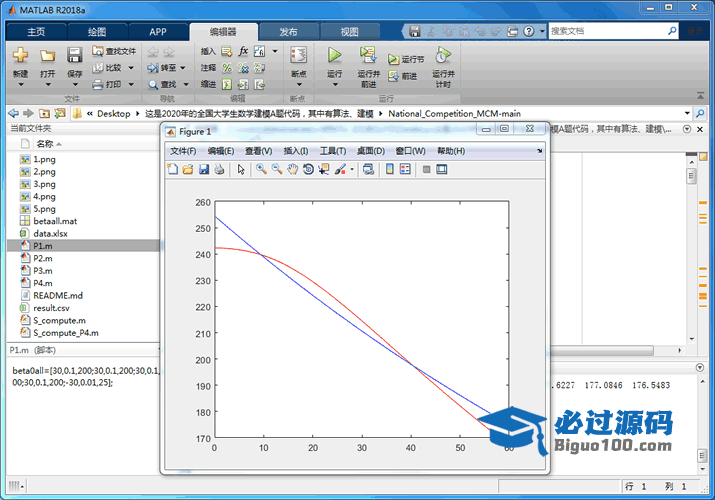Viewport: 715px width, 500px height.
Task: Toggle Rotate 3D tool in Figure 1
Action: pos(308,170)
